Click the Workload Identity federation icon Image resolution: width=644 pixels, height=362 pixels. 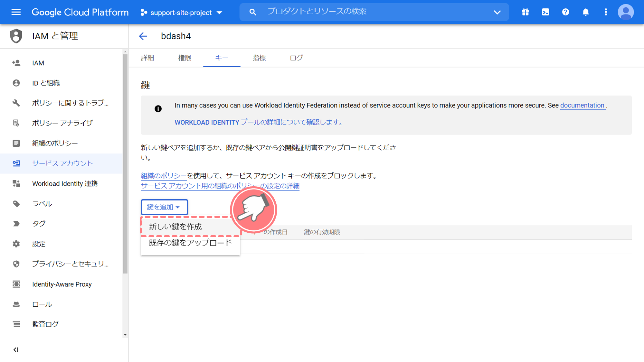16,183
